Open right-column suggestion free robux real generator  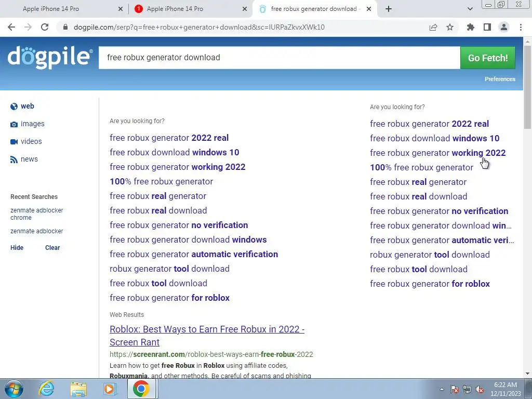[x=418, y=182]
